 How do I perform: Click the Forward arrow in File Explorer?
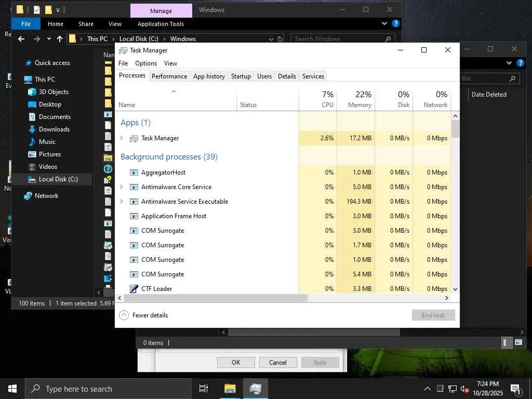tap(37, 39)
